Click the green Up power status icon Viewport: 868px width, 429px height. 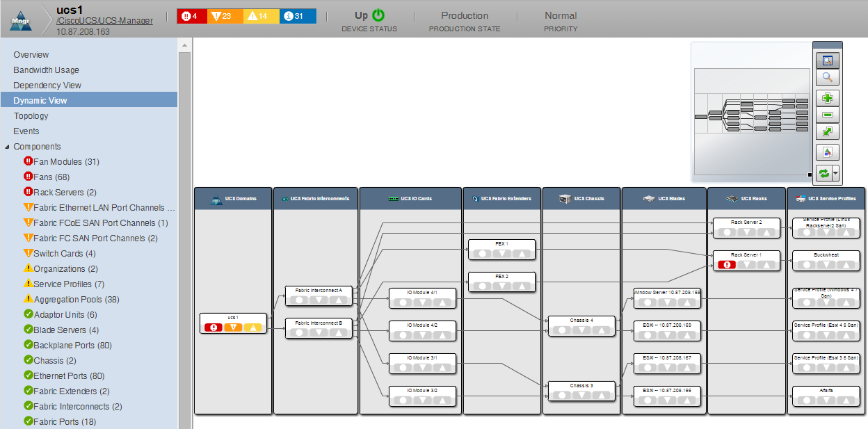pos(378,15)
